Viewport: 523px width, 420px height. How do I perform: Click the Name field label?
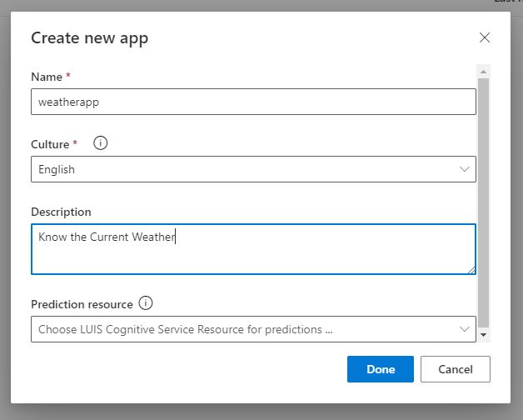tap(47, 77)
